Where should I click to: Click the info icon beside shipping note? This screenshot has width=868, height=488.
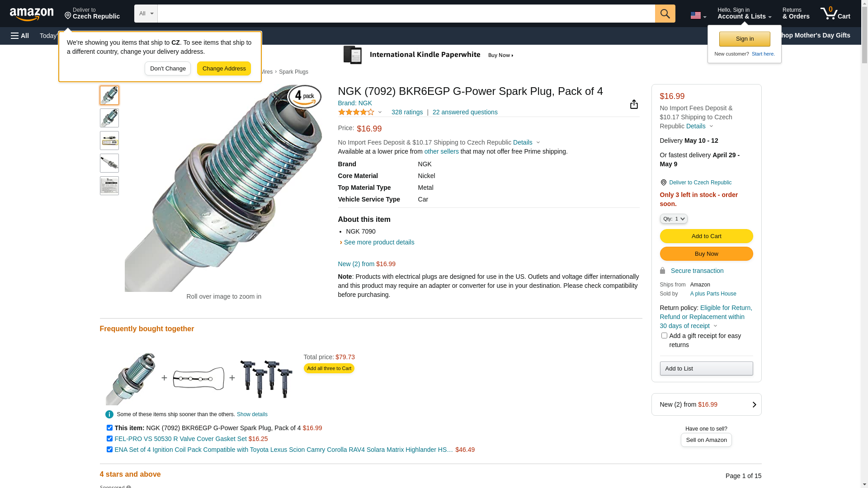point(109,414)
